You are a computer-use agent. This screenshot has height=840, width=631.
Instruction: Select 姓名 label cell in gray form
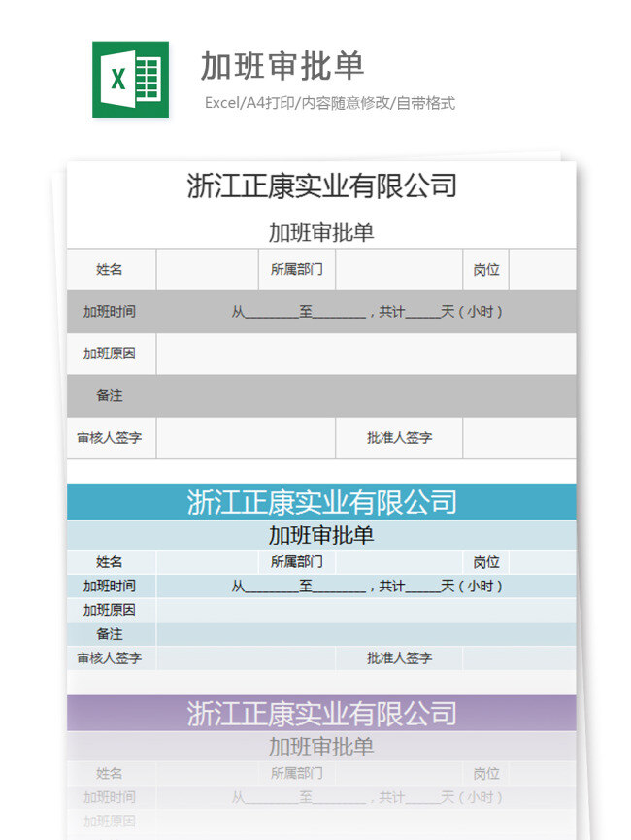[x=112, y=269]
